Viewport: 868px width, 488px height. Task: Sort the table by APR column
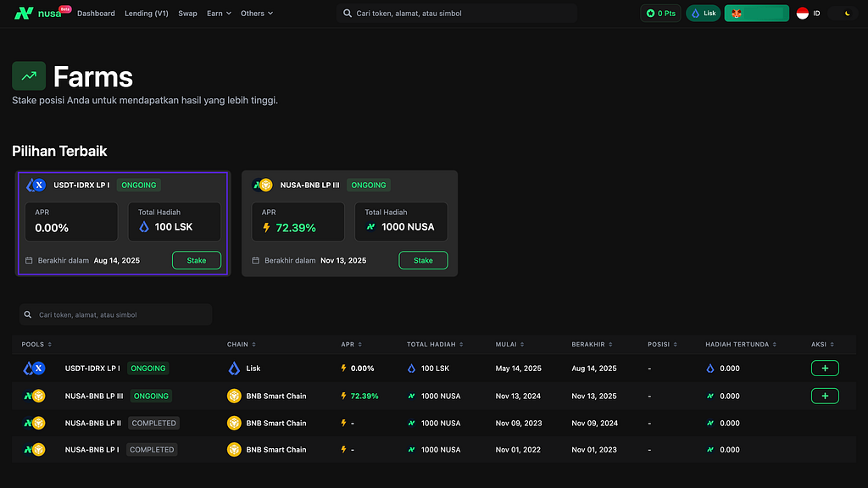point(352,344)
